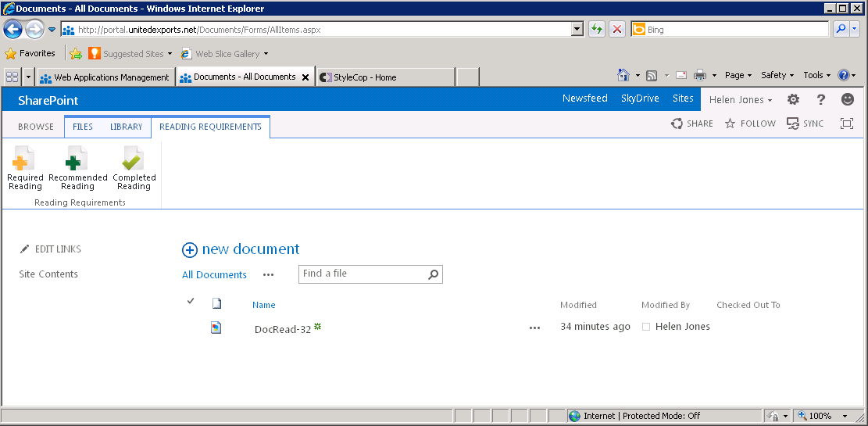868x426 pixels.
Task: Open more view options ellipsis next to All Documents
Action: tap(269, 275)
